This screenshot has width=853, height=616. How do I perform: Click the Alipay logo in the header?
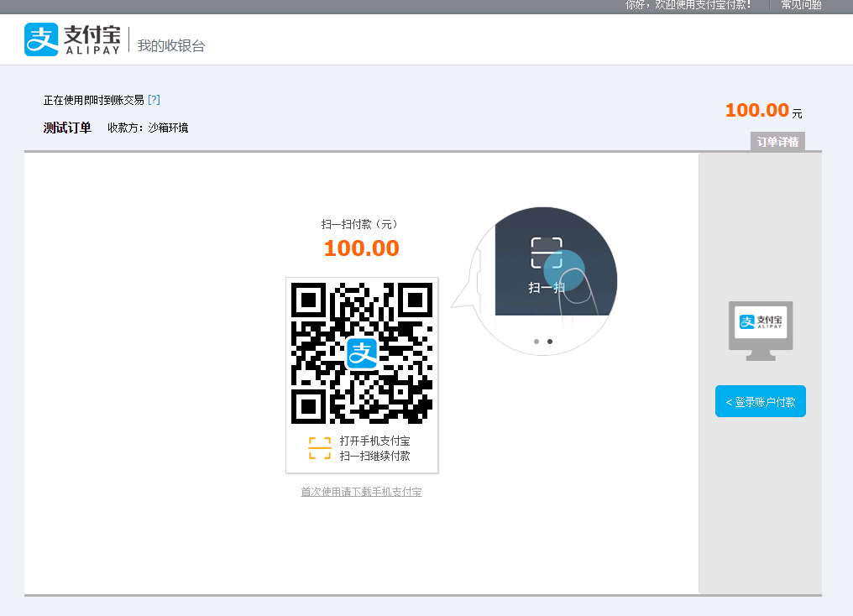(72, 39)
